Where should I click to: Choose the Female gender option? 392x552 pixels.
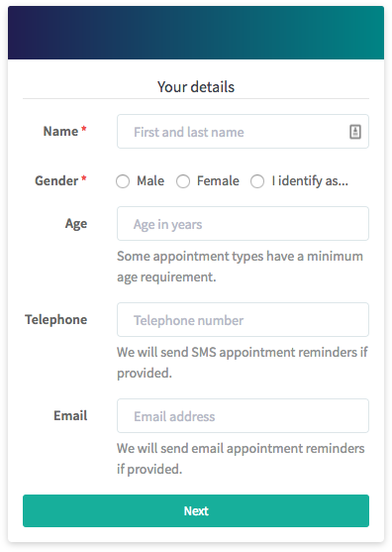[183, 181]
